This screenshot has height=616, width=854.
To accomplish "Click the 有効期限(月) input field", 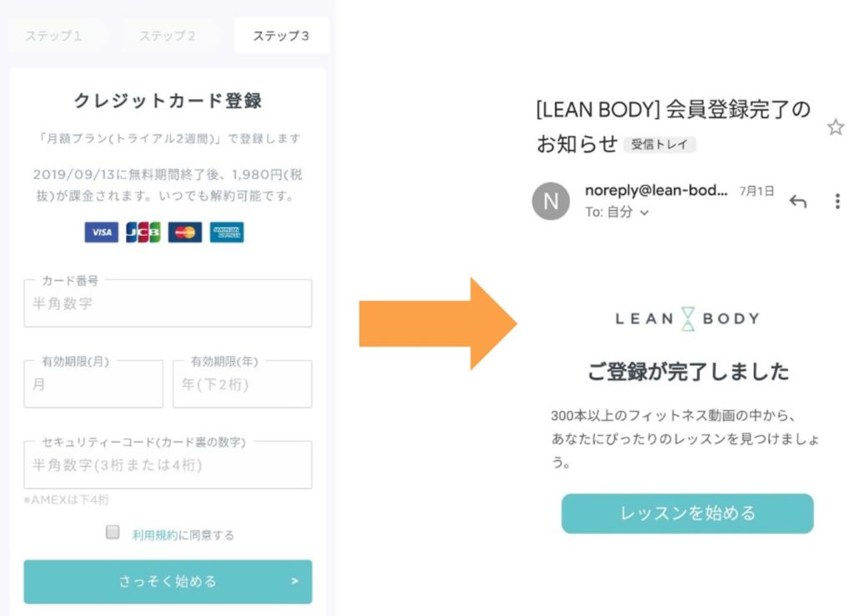I will (x=93, y=384).
